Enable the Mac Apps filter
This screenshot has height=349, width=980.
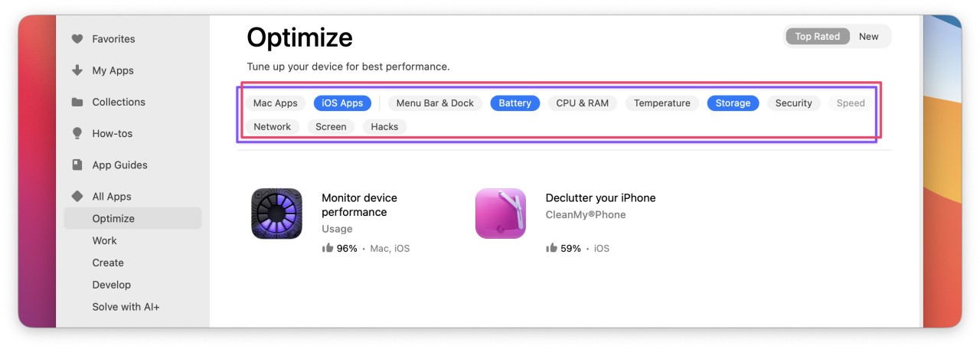click(275, 103)
